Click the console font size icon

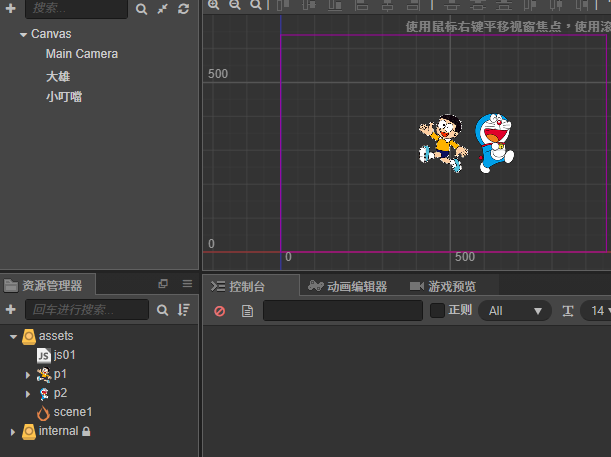pos(568,311)
